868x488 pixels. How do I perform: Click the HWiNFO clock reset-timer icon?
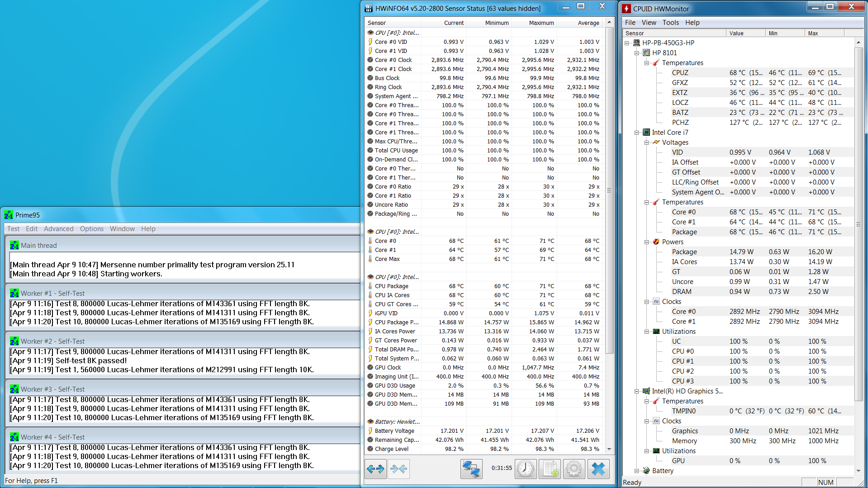coord(526,469)
